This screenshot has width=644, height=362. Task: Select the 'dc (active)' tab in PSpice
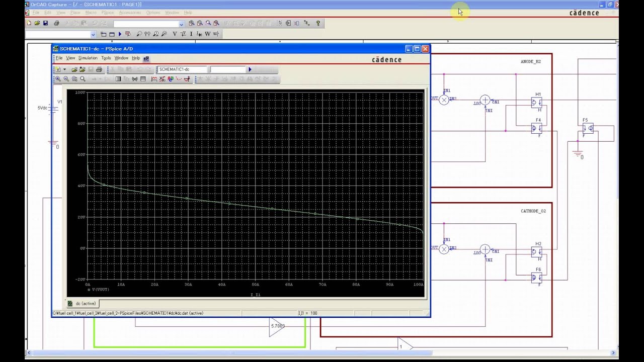(x=83, y=303)
